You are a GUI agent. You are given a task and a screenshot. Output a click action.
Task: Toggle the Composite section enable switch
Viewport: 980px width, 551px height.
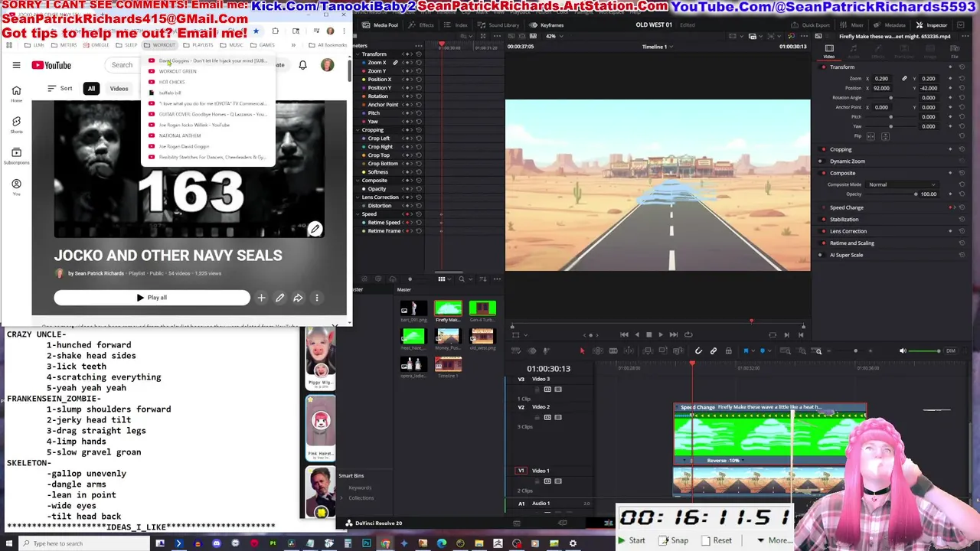pyautogui.click(x=824, y=173)
